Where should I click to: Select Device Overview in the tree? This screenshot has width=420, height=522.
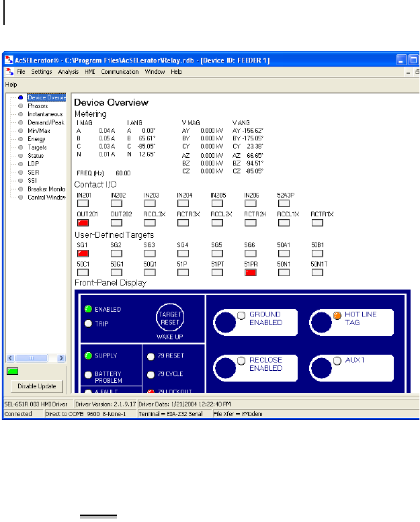click(x=46, y=97)
